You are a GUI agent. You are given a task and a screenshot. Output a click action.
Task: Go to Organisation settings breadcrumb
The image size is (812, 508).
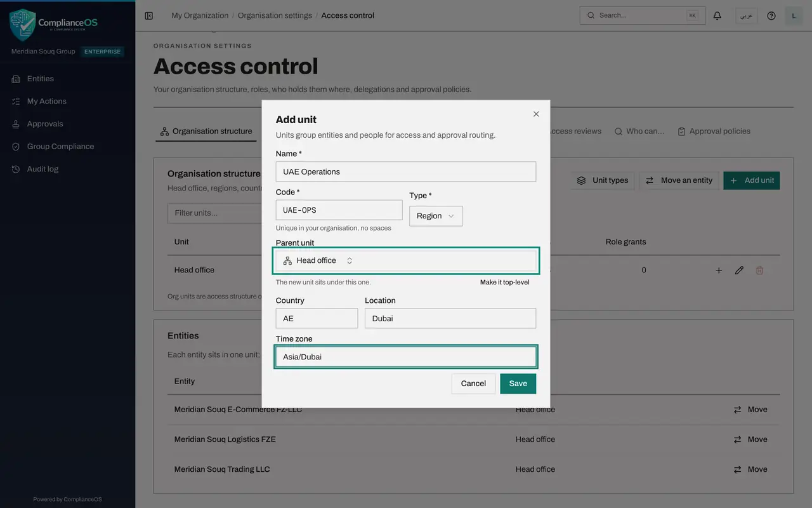pos(275,15)
